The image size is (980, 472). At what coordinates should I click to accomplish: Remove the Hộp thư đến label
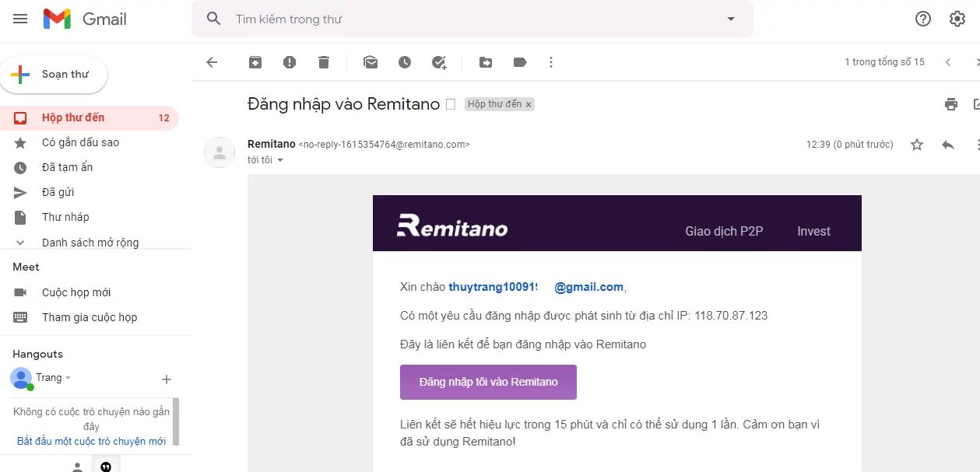[529, 104]
